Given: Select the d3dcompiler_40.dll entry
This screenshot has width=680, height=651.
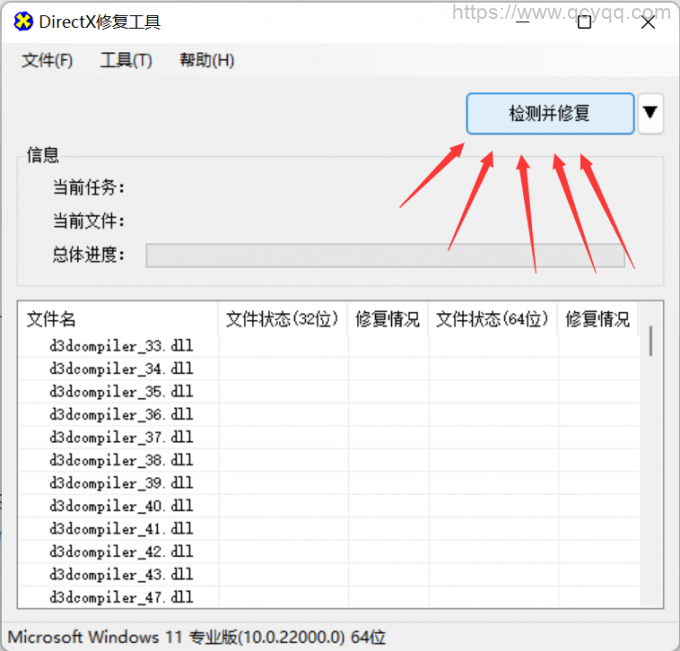Looking at the screenshot, I should coord(121,506).
